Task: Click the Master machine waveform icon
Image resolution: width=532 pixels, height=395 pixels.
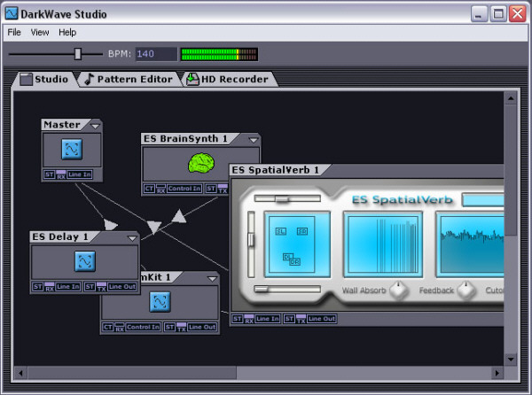Action: coord(72,149)
